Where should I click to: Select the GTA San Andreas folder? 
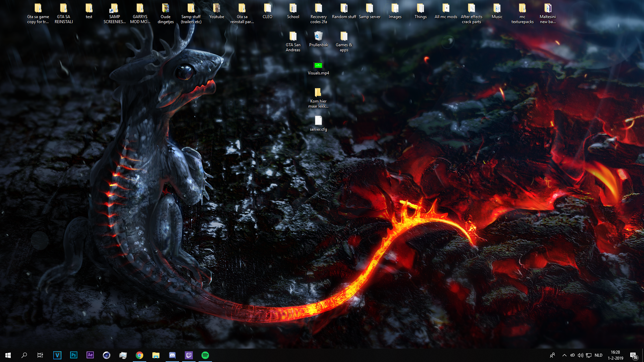(293, 42)
